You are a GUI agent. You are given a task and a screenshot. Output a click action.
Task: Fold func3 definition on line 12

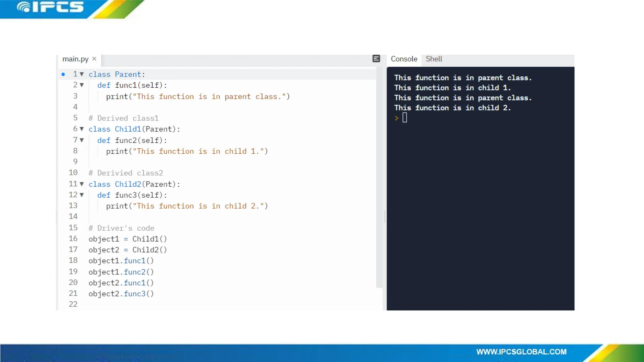point(82,195)
